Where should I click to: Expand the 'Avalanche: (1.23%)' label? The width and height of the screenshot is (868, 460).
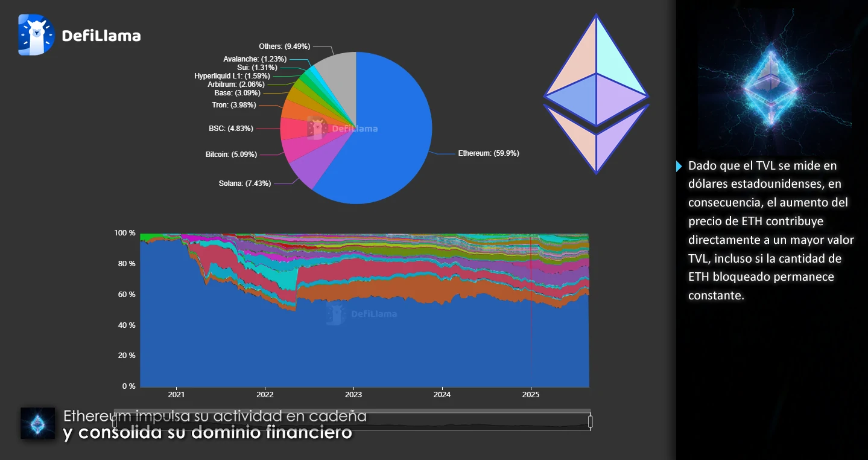[255, 59]
